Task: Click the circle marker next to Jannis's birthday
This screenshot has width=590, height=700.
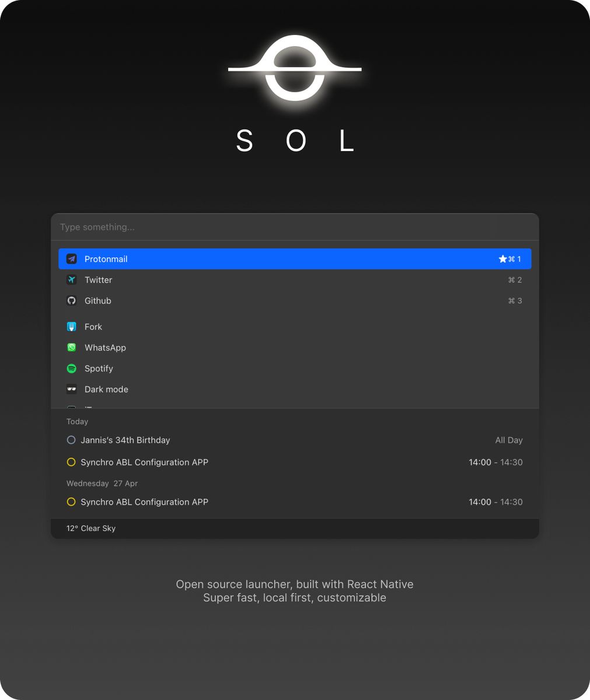Action: point(71,440)
